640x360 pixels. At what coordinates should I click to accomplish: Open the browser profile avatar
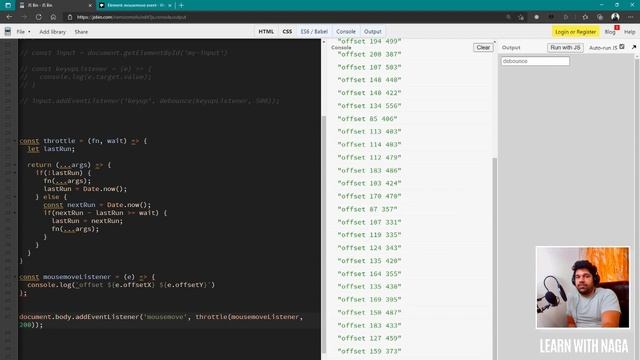(x=615, y=17)
